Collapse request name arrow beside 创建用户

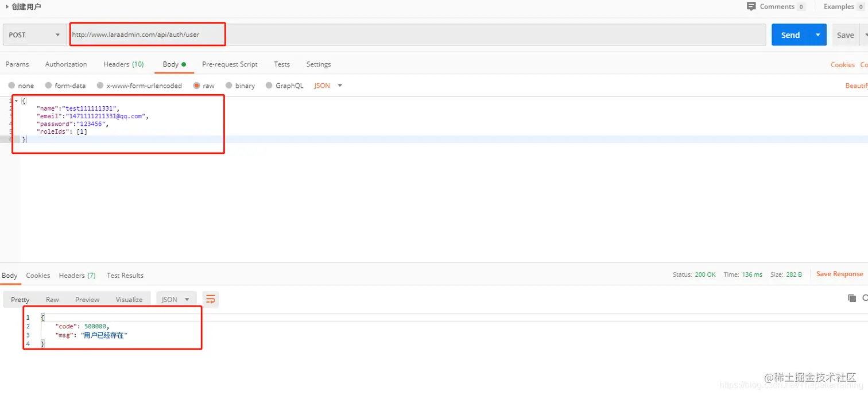tap(7, 7)
